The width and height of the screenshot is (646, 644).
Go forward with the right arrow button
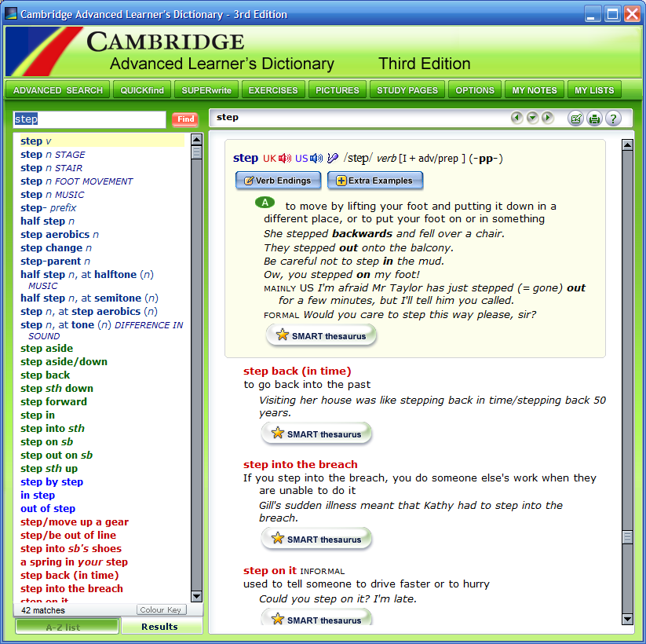548,118
